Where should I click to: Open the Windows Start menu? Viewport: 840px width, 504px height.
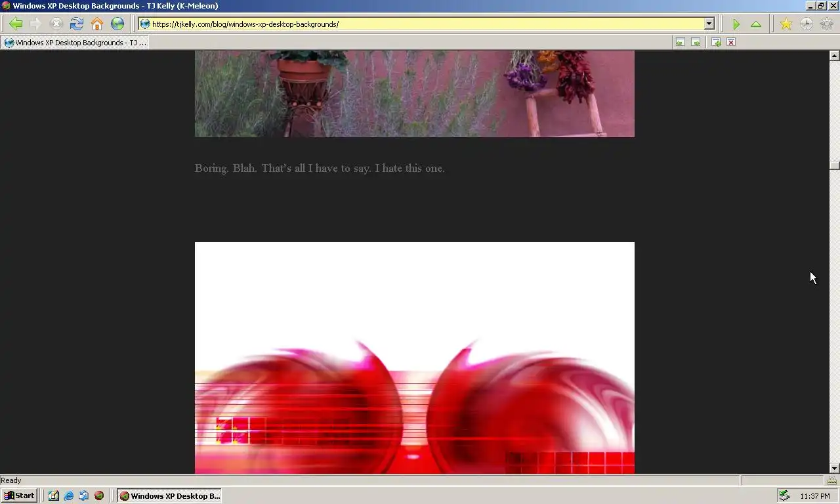(19, 496)
